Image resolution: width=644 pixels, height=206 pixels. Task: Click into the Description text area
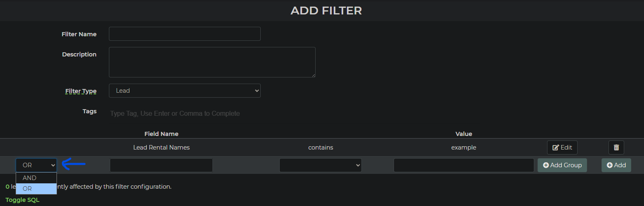coord(212,62)
